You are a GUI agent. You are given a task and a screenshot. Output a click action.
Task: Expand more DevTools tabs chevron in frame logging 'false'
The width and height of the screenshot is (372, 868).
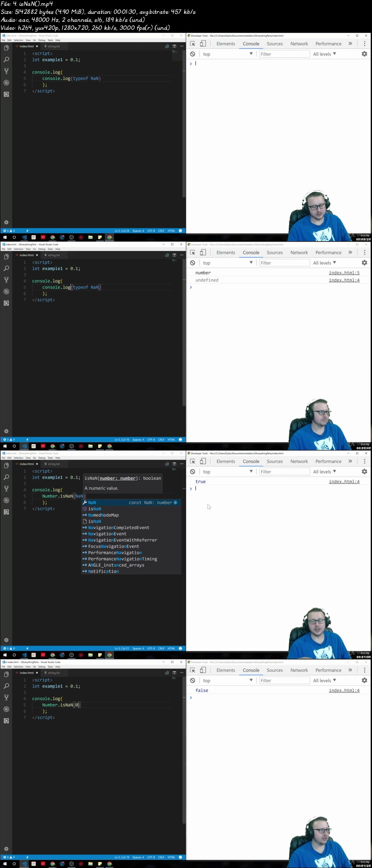350,670
